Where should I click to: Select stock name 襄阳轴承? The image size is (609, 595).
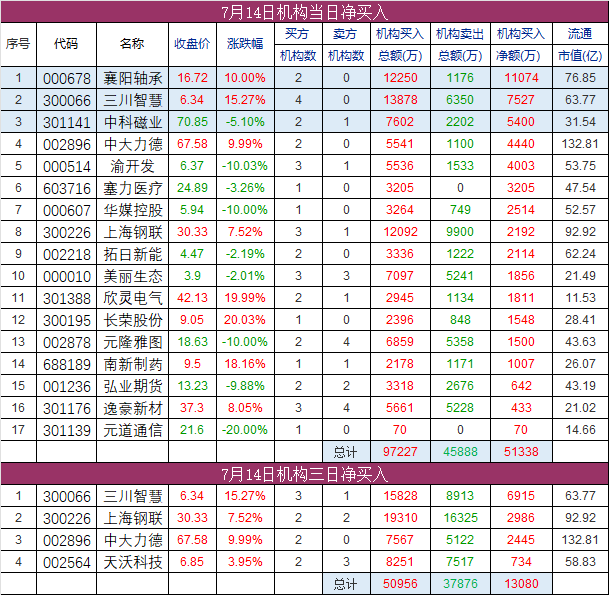click(x=132, y=78)
